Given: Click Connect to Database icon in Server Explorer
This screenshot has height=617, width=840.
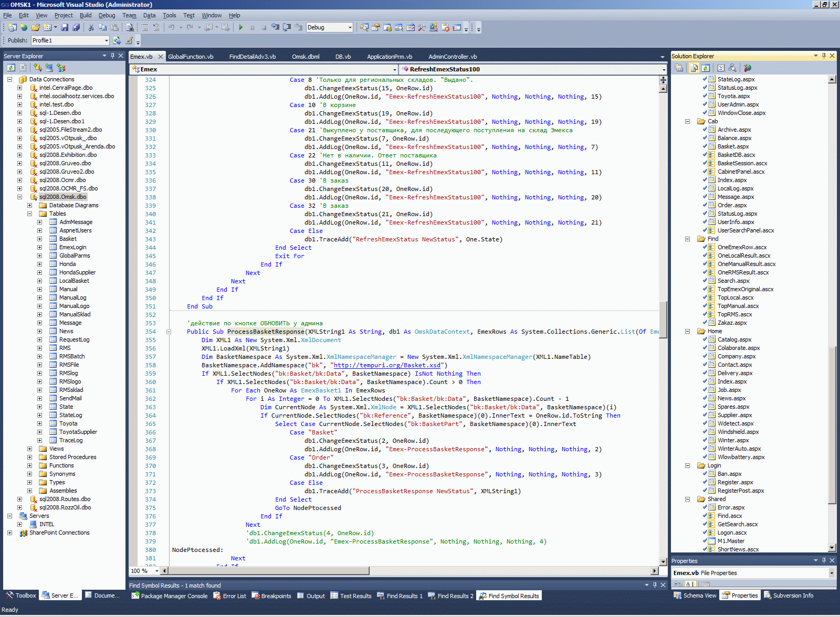Looking at the screenshot, I should pyautogui.click(x=38, y=68).
